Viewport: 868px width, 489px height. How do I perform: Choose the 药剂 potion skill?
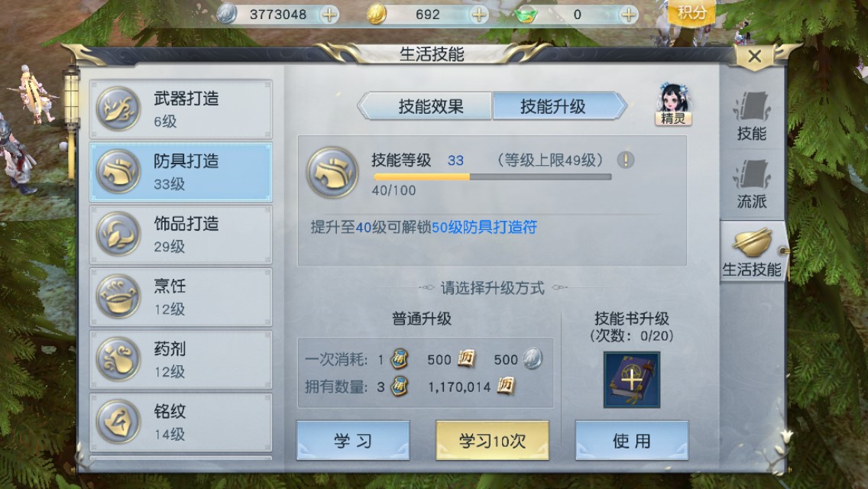click(180, 359)
